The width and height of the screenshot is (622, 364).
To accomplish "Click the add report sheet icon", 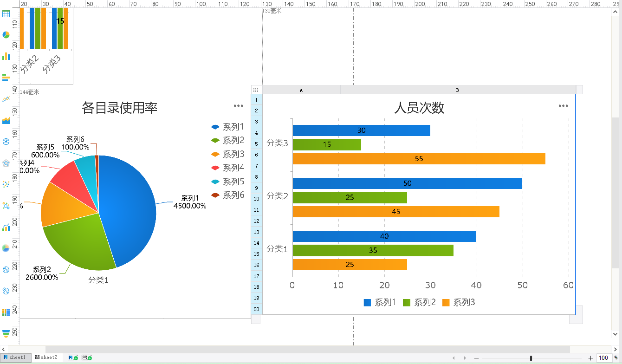I will [x=73, y=357].
